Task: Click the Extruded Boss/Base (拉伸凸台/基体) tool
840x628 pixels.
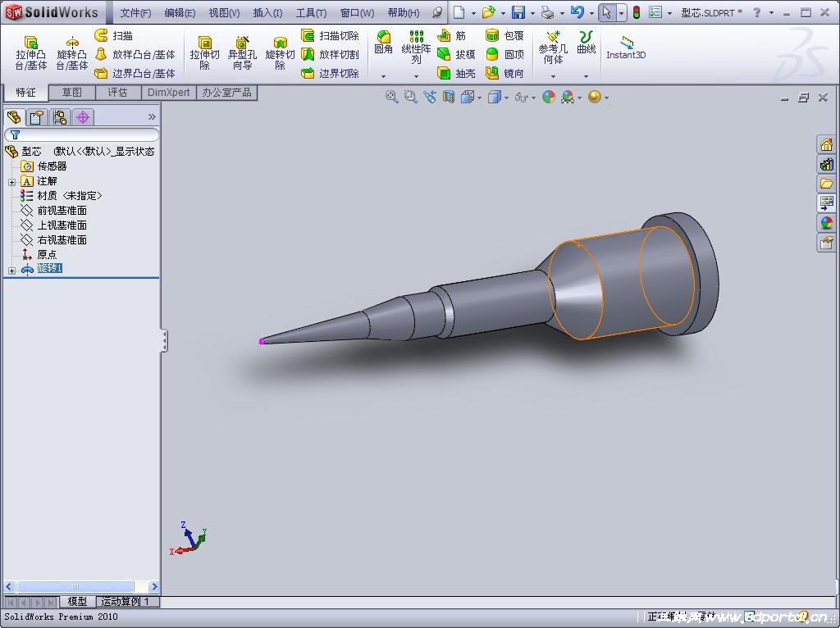Action: (x=31, y=52)
